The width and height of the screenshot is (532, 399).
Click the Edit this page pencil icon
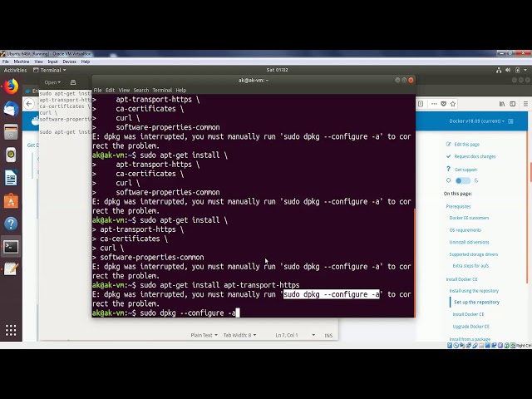tap(449, 144)
